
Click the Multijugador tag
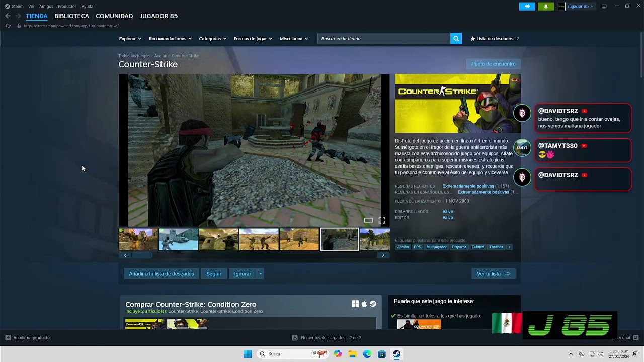tap(436, 247)
